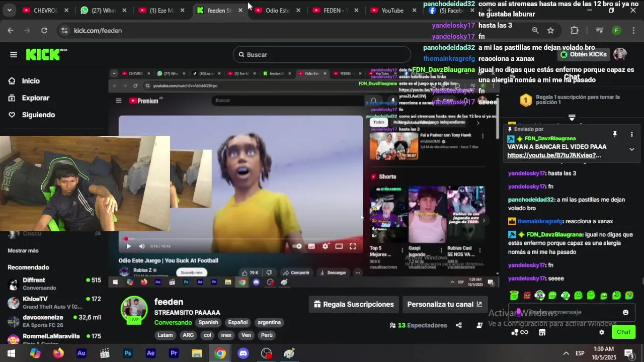Click Personaliza tu canal button
This screenshot has width=644, height=362.
[444, 304]
